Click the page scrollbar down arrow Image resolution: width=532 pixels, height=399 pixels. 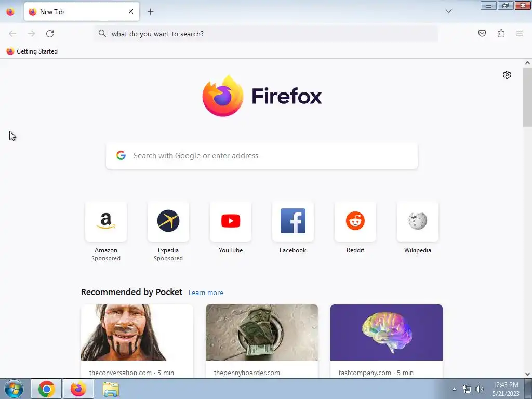tap(527, 374)
